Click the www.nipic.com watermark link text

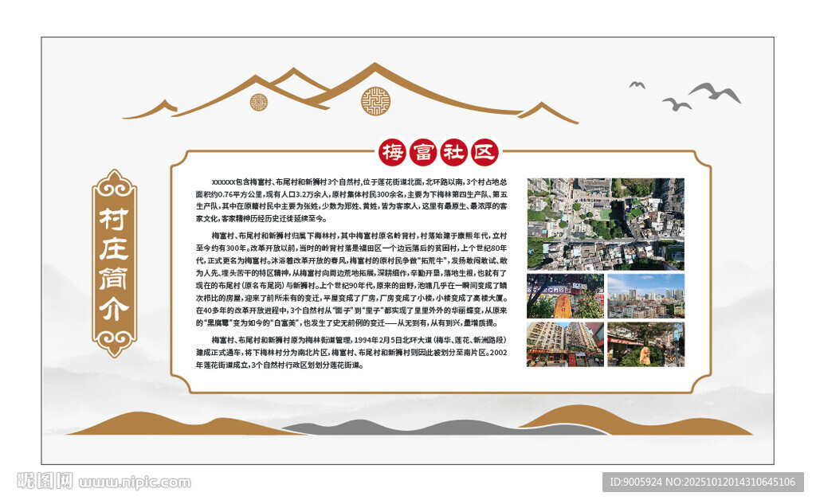pyautogui.click(x=135, y=483)
